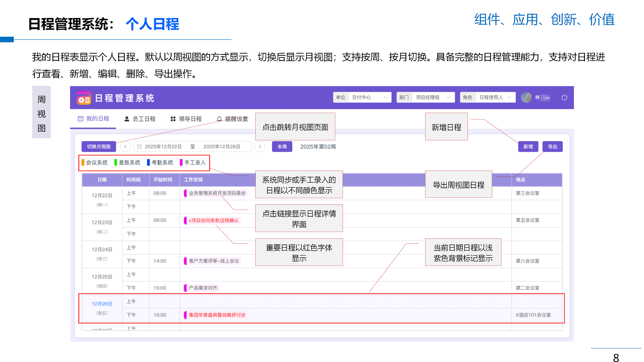Image resolution: width=644 pixels, height=362 pixels.
Task: Open the 集团年度盛典暨战略研讨会 schedule link
Action: pyautogui.click(x=217, y=315)
